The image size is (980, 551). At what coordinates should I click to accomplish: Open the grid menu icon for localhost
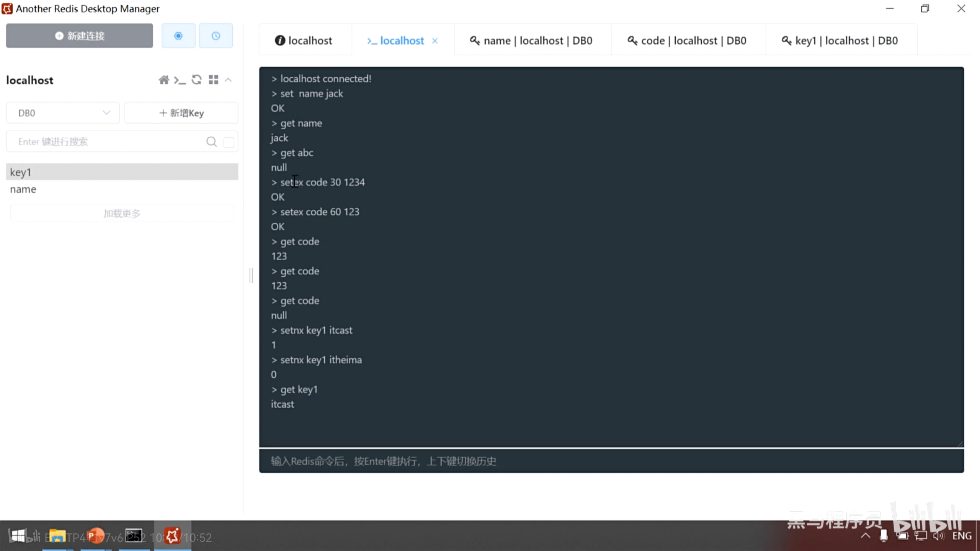[x=214, y=80]
